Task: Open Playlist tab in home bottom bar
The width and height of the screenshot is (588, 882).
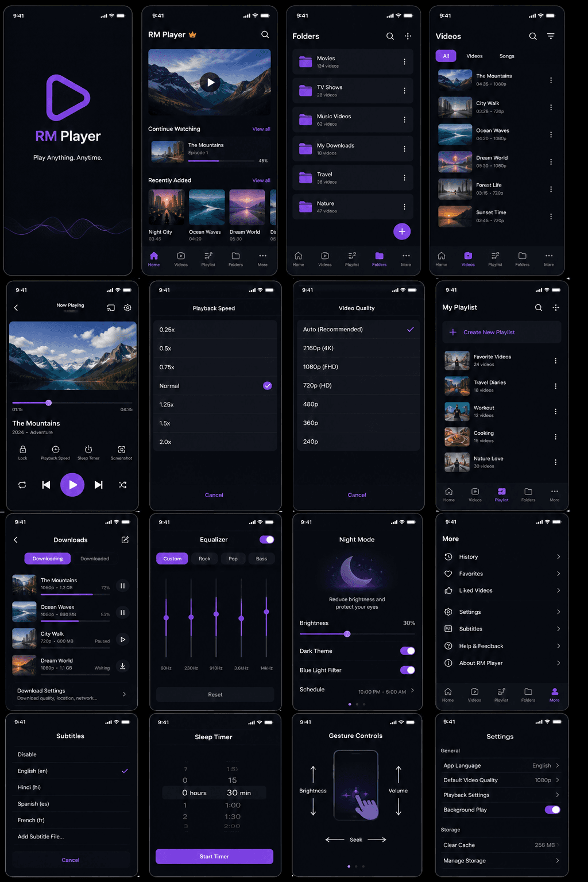Action: point(208,259)
